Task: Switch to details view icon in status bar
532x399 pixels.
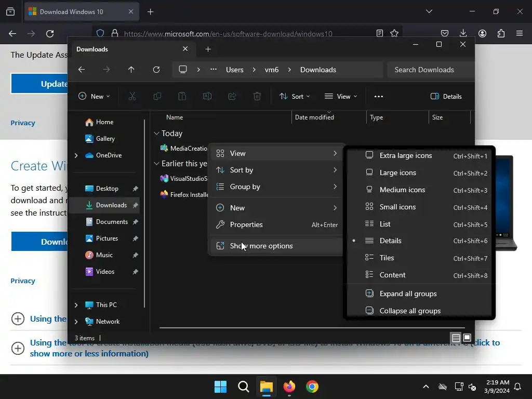Action: (456, 338)
